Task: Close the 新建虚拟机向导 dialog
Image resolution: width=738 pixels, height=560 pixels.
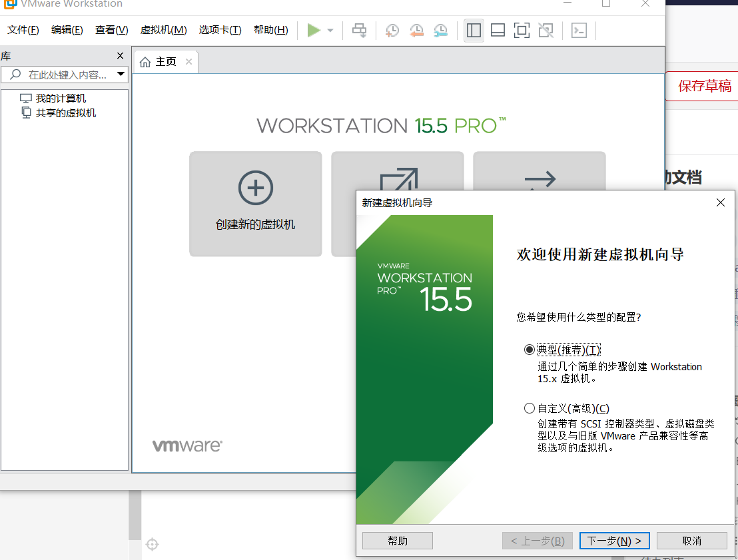Action: tap(720, 202)
